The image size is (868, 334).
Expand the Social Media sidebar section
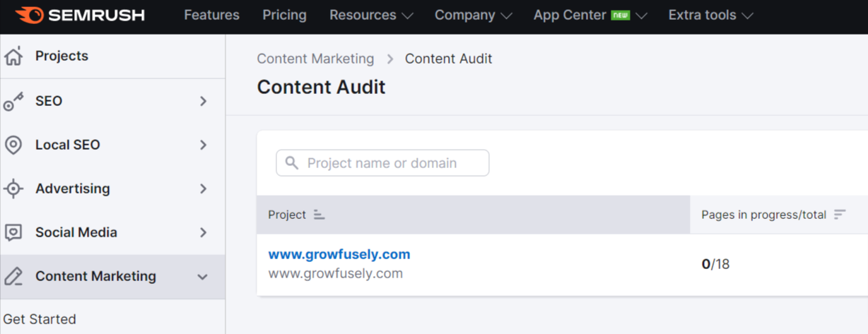pyautogui.click(x=203, y=232)
